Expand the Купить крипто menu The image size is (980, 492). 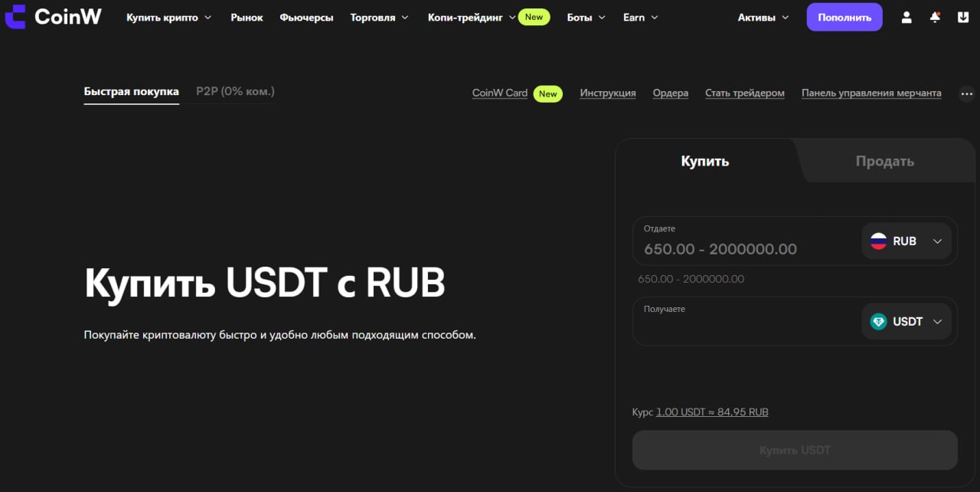pos(169,17)
